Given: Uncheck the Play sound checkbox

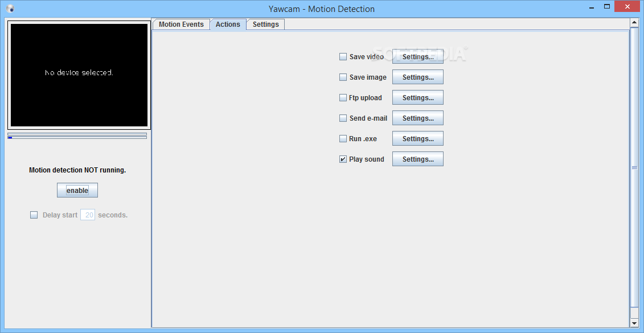Looking at the screenshot, I should 343,159.
